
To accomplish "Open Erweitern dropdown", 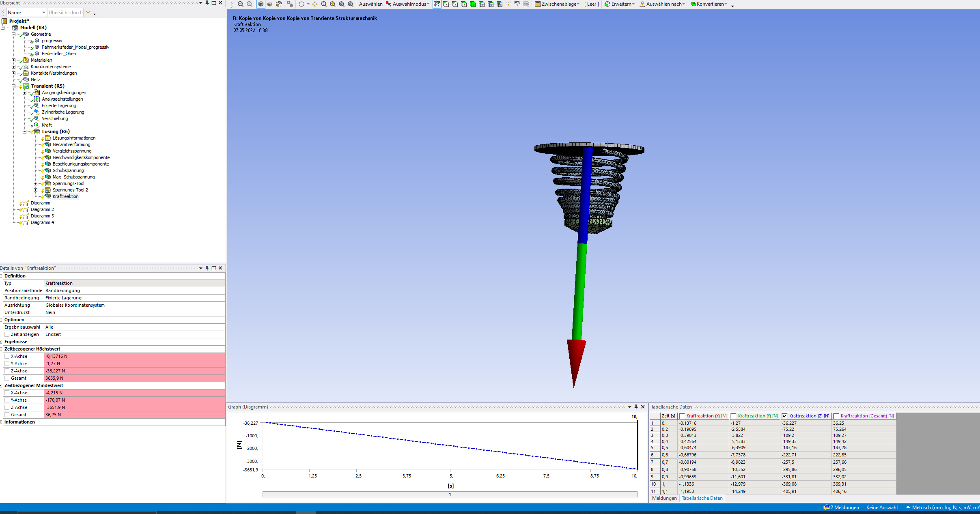I will [620, 4].
